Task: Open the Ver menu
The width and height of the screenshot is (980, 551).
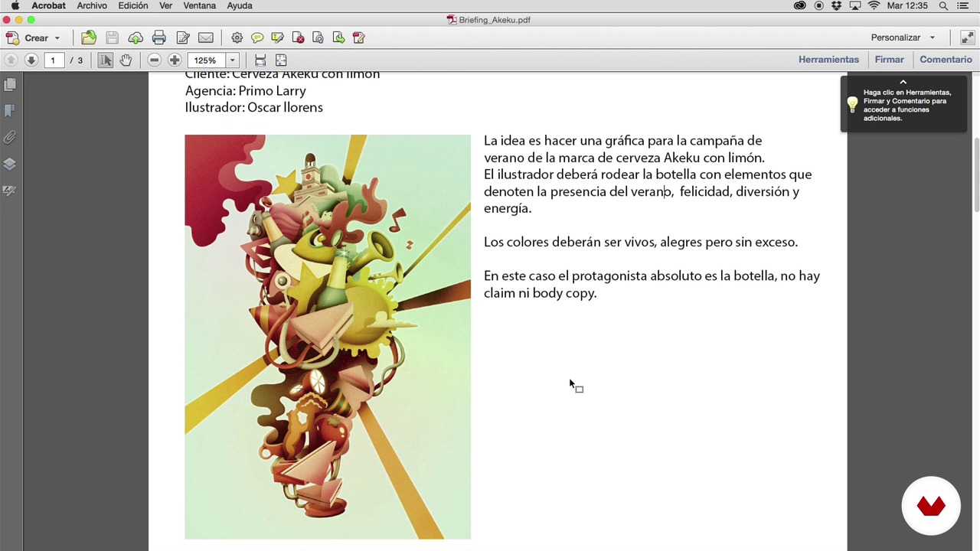Action: 165,5
